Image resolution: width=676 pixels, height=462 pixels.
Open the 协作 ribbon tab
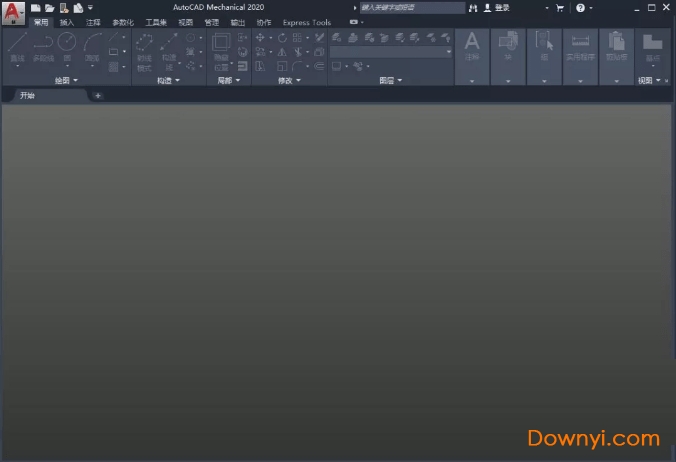(264, 22)
